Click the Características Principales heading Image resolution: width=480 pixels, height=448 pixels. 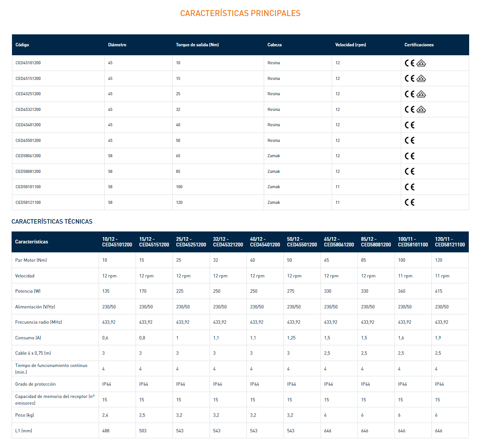(240, 13)
